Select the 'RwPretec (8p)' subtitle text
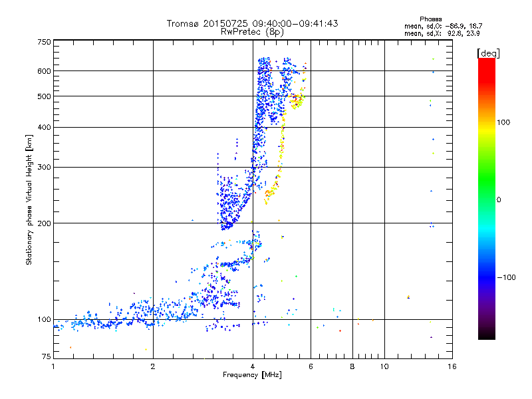Screen dimensions: 532x399 252,32
